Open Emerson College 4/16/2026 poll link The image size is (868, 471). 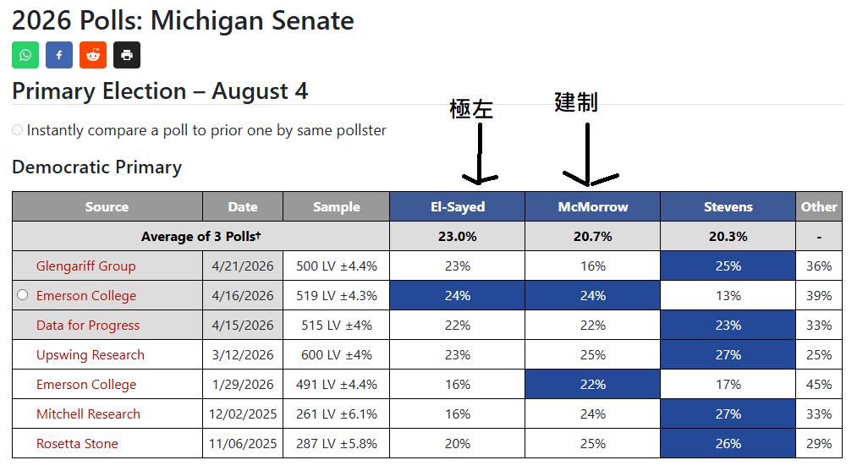86,296
